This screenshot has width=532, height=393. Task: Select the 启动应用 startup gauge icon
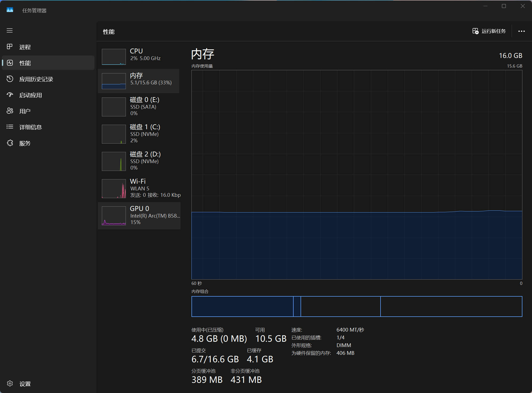10,95
